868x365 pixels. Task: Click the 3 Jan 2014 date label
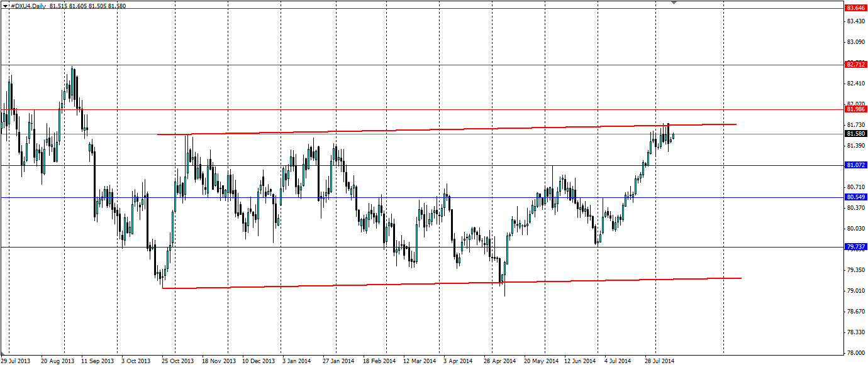pos(296,361)
